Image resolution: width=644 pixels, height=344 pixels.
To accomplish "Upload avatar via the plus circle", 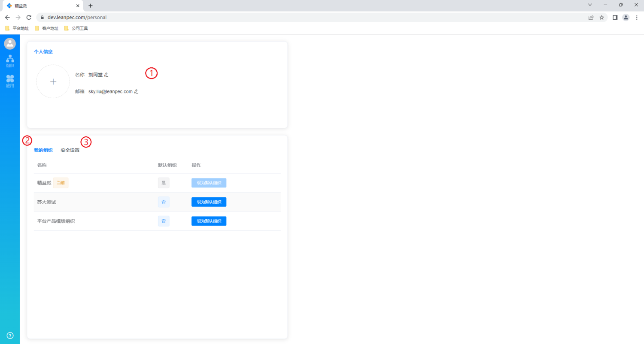I will [53, 81].
